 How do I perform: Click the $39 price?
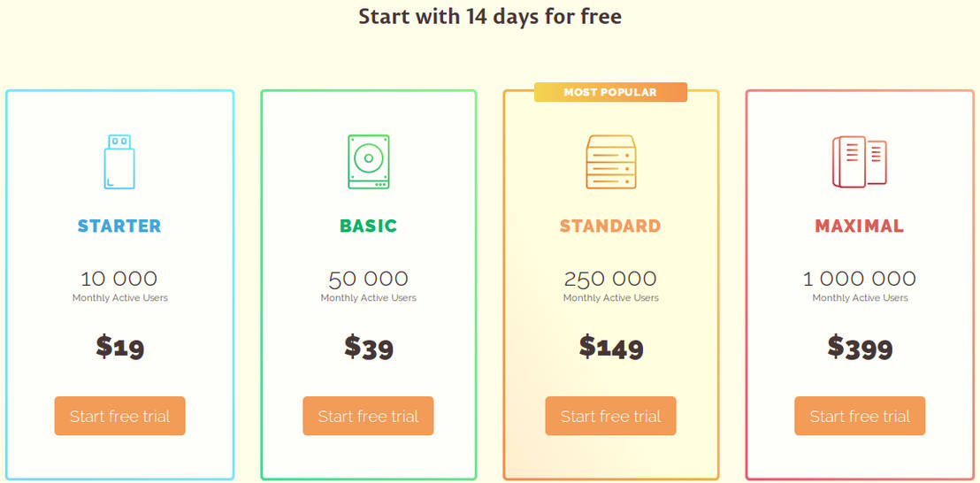(x=368, y=347)
